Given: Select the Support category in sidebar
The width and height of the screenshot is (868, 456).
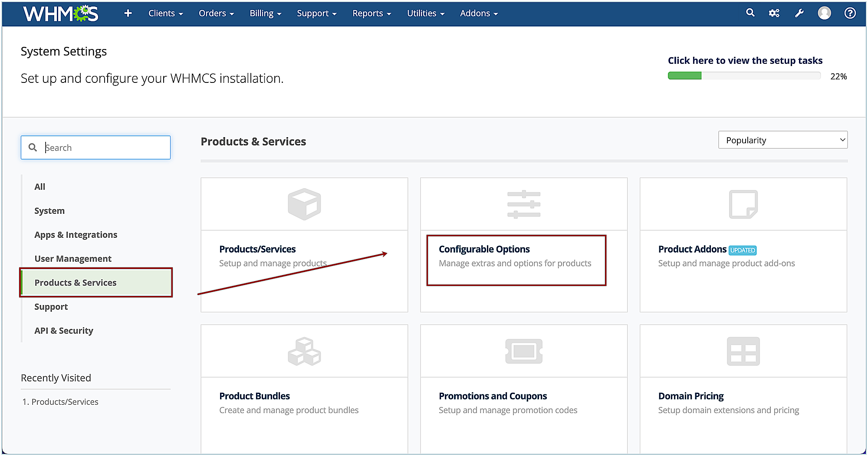Looking at the screenshot, I should [51, 307].
